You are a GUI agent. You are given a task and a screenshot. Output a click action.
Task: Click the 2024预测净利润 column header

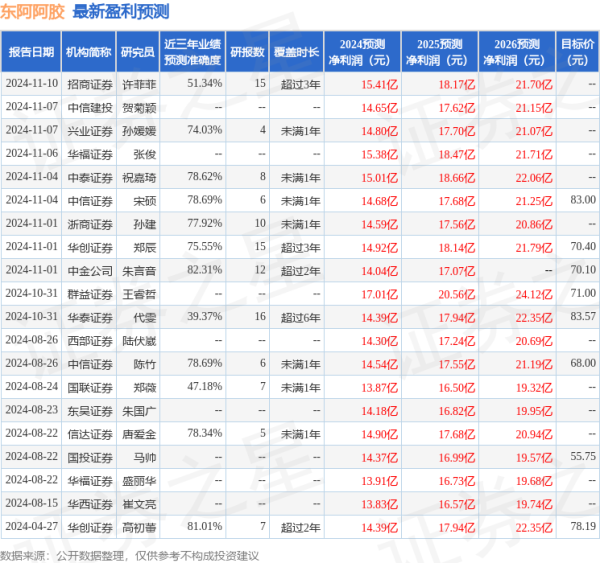pos(362,52)
